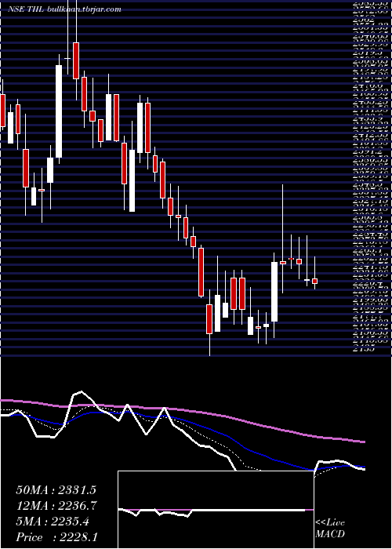Click the 50MA : 2331.5 value

click(56, 490)
